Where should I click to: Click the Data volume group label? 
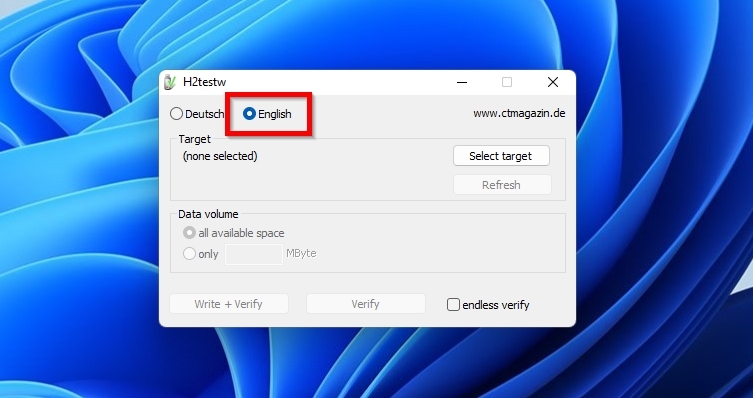pyautogui.click(x=208, y=214)
